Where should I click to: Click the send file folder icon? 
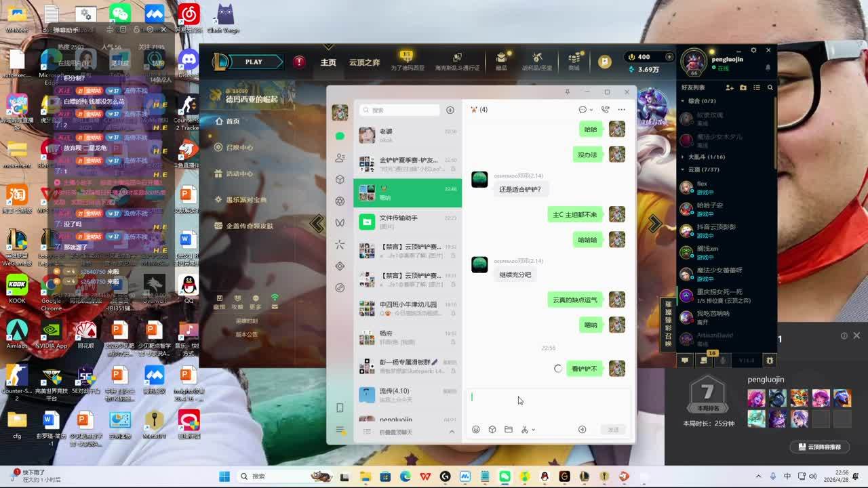pyautogui.click(x=509, y=430)
